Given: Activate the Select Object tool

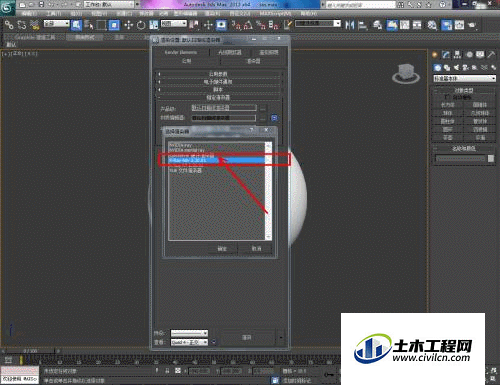Looking at the screenshot, I should click(77, 25).
